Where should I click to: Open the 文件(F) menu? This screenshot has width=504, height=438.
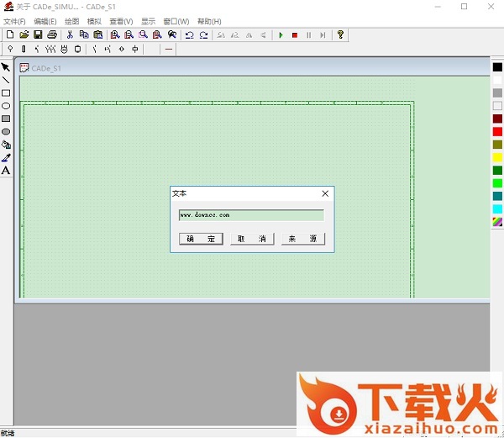click(14, 22)
